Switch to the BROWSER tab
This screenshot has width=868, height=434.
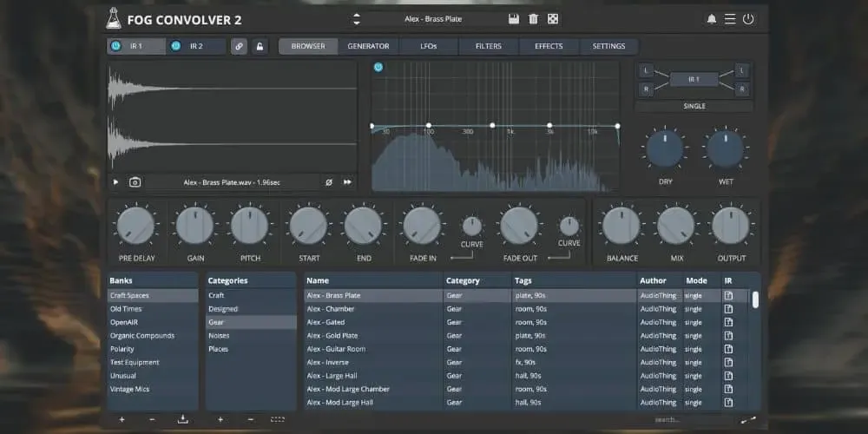point(308,46)
